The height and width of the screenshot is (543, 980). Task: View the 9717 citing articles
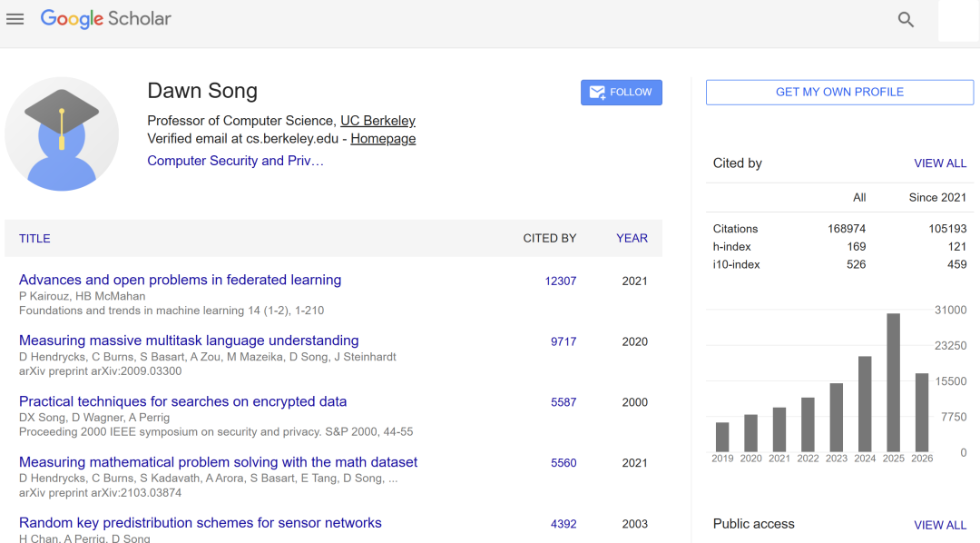[x=563, y=341]
